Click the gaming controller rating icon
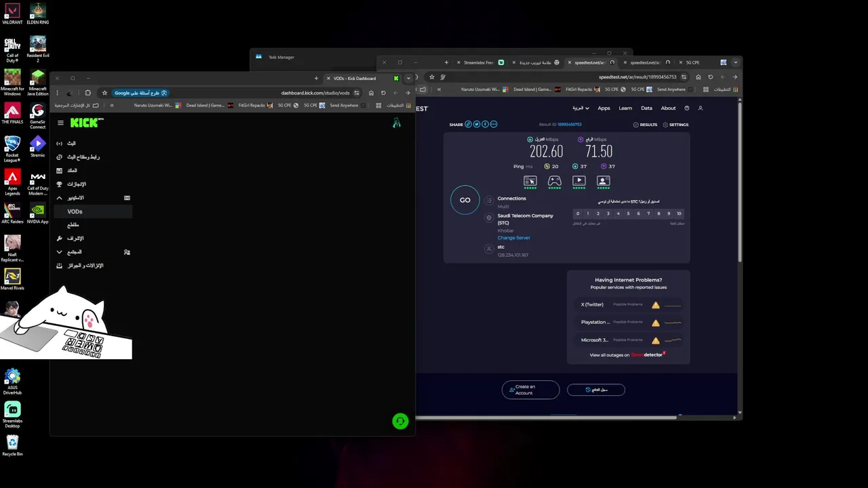The width and height of the screenshot is (868, 488). point(555,181)
